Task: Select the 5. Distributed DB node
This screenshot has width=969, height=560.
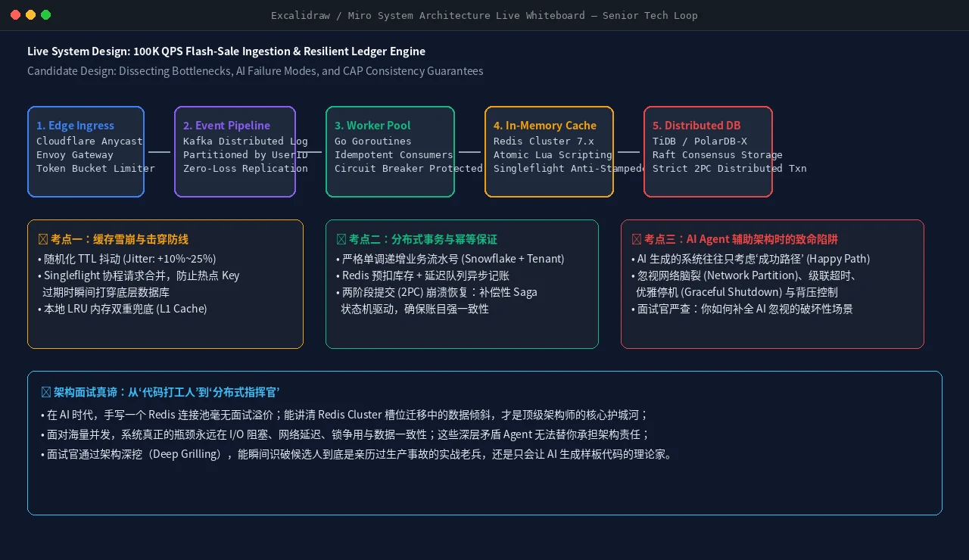Action: tap(708, 151)
